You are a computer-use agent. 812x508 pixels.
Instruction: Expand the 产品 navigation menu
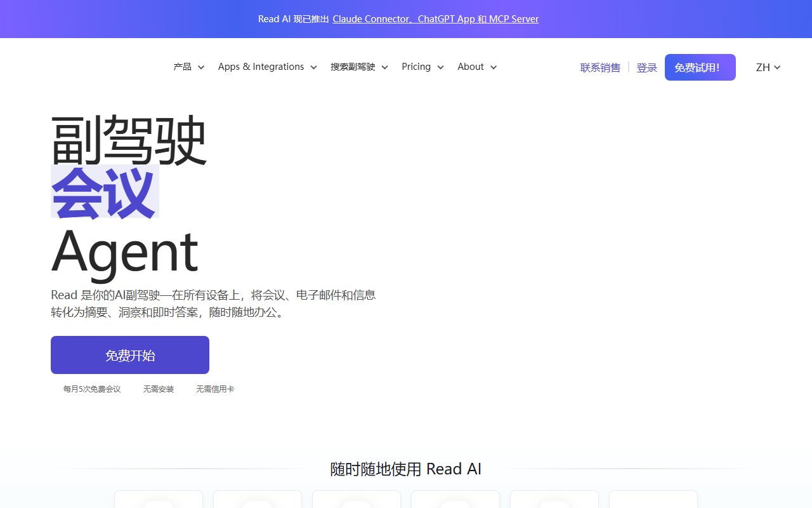point(189,67)
